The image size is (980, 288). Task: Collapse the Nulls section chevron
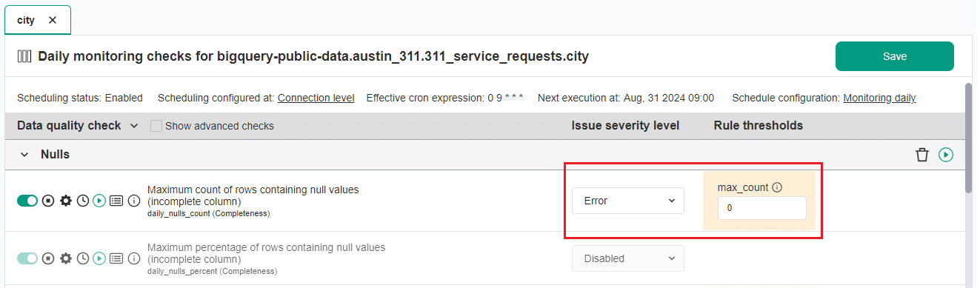coord(24,155)
